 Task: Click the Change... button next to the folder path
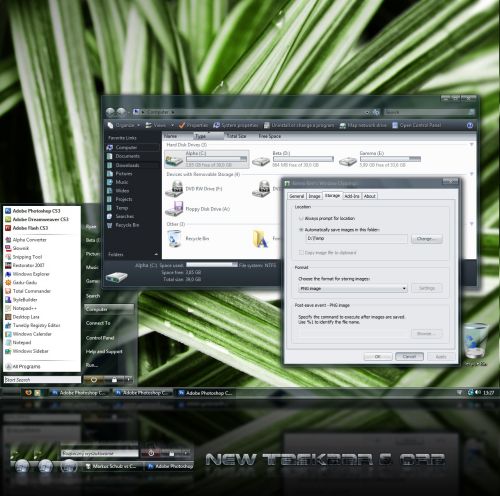point(427,239)
